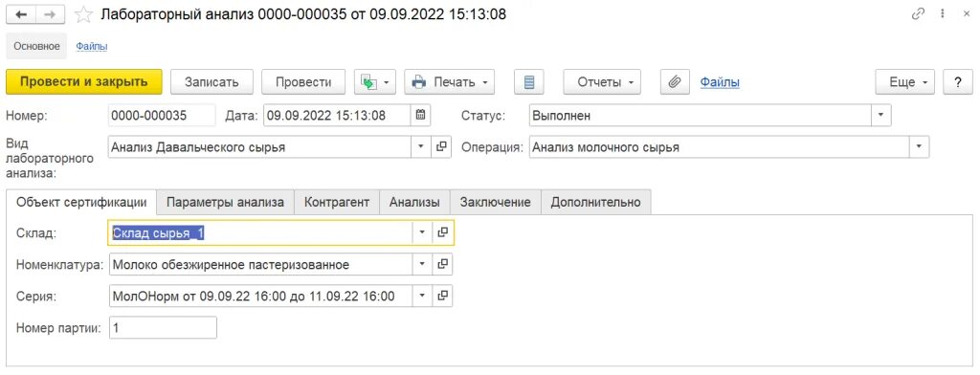Expand the Номенклатура dropdown arrow
Viewport: 980px width, 375px height.
click(422, 264)
